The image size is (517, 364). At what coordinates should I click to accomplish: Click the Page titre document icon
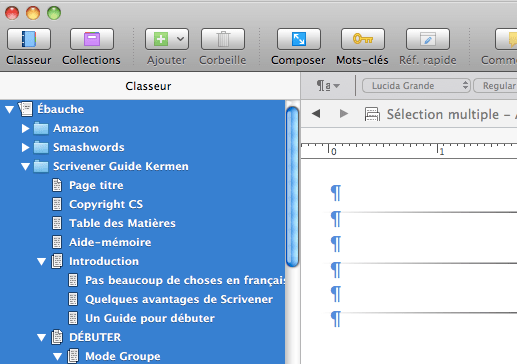[57, 185]
